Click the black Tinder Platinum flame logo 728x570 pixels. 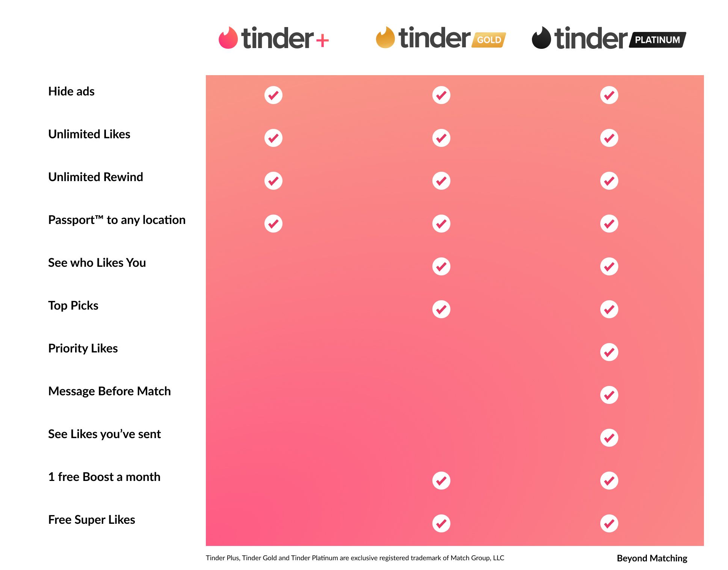tap(541, 38)
